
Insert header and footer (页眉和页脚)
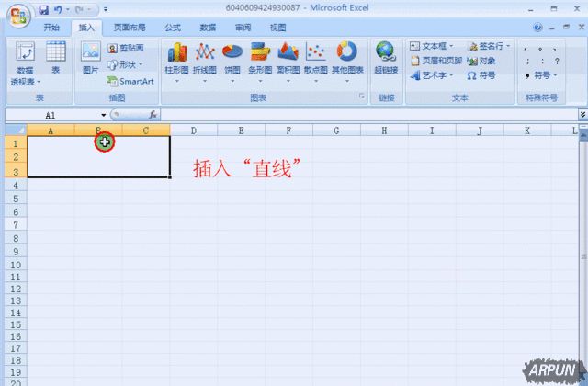coord(436,61)
